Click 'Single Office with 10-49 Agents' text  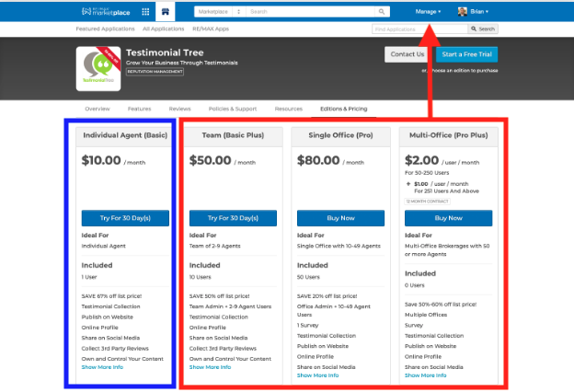(339, 246)
